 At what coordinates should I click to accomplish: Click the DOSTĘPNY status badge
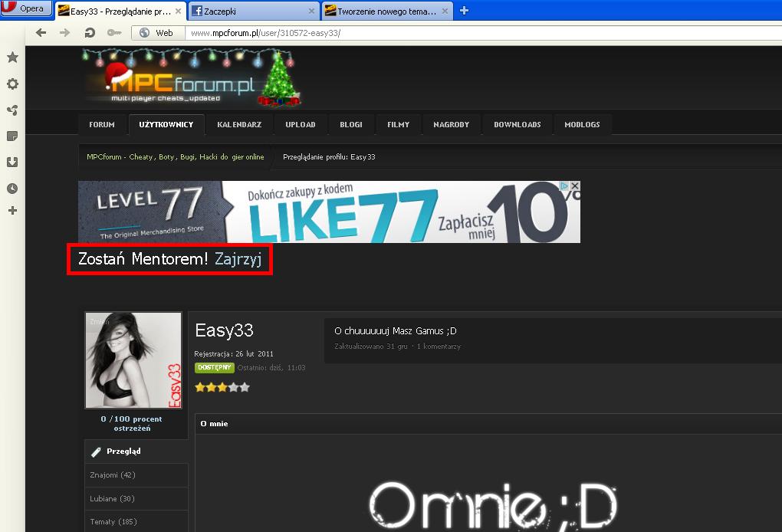click(215, 367)
